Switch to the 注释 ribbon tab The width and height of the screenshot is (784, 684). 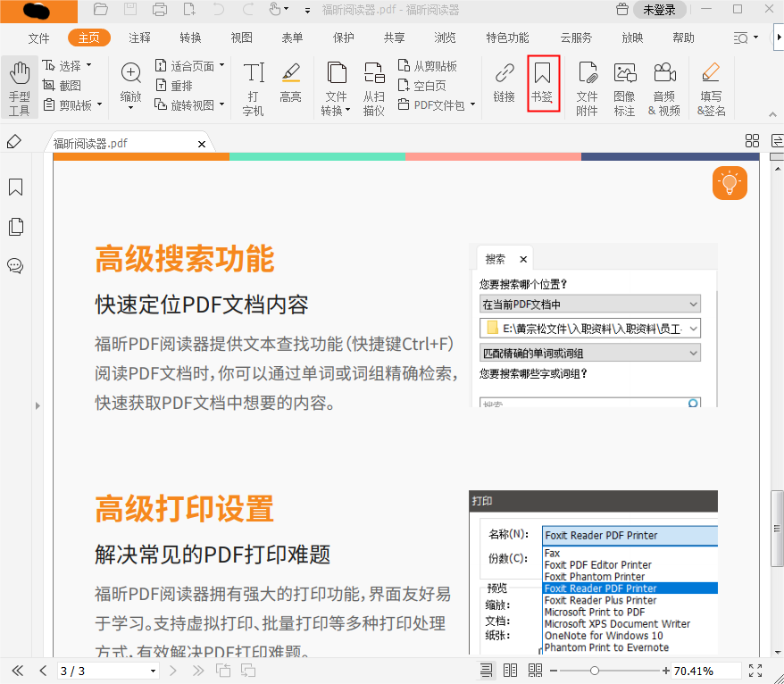coord(139,38)
